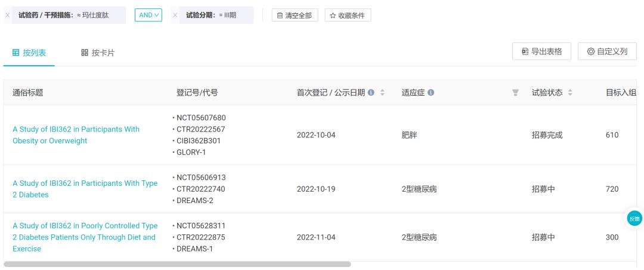Image resolution: width=644 pixels, height=270 pixels.
Task: Open the 适应症 column filter funnel
Action: [x=515, y=93]
